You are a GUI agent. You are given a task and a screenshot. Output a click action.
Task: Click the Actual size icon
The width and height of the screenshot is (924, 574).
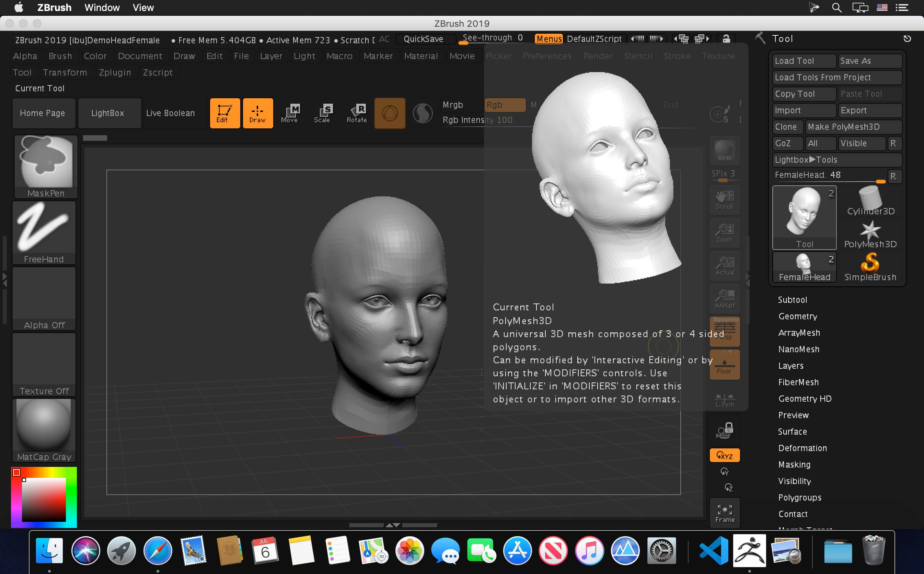(725, 266)
